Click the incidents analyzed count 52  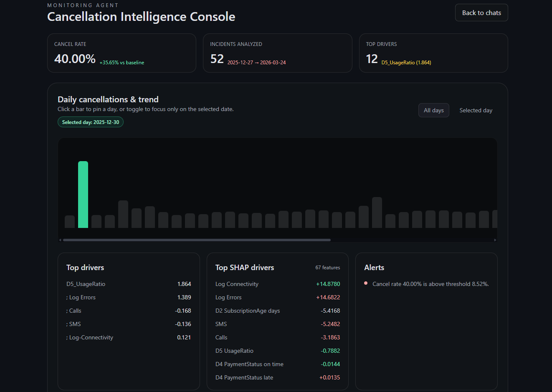[217, 59]
